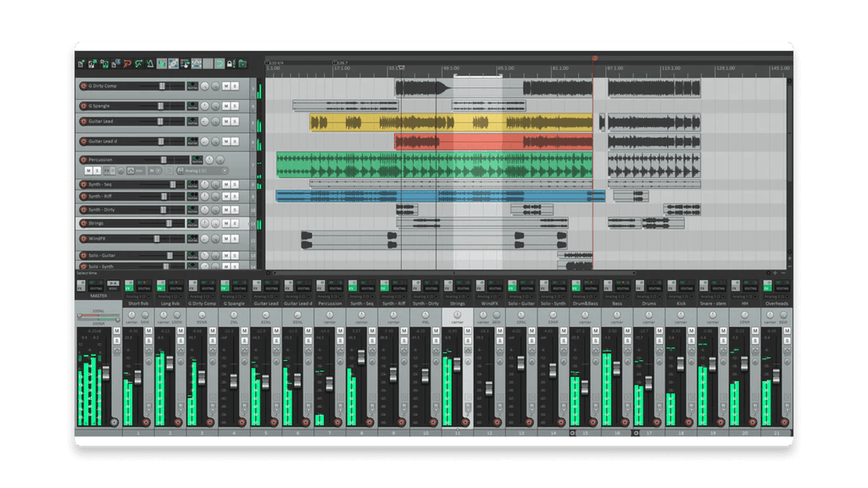
Task: Create a new project with the toolbar icon
Action: (x=82, y=64)
